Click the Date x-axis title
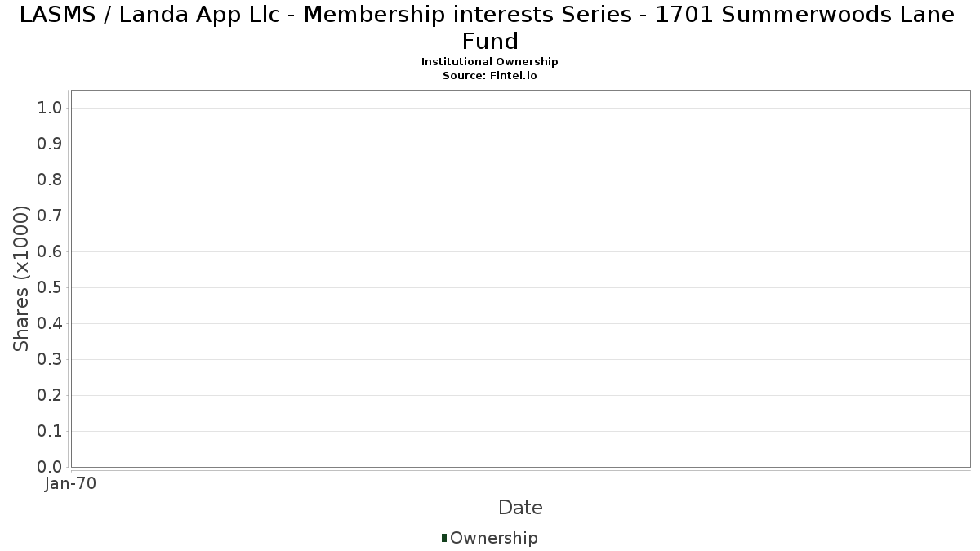This screenshot has width=980, height=551. coord(520,508)
